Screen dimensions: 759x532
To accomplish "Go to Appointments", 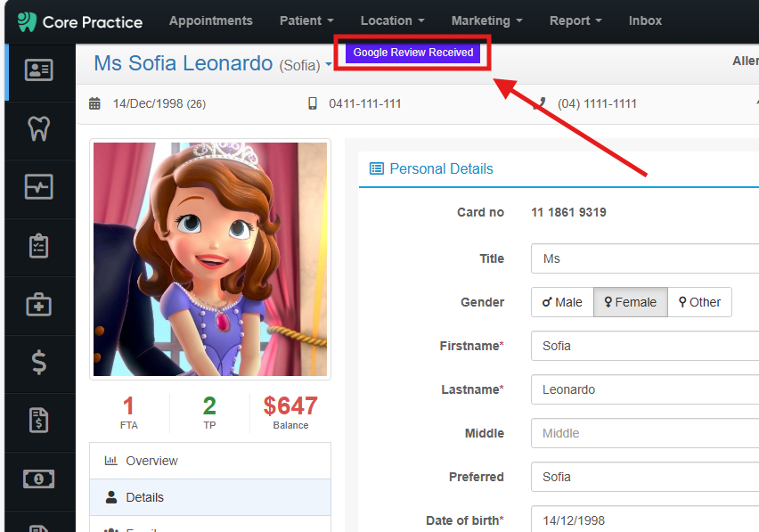I will (x=210, y=20).
